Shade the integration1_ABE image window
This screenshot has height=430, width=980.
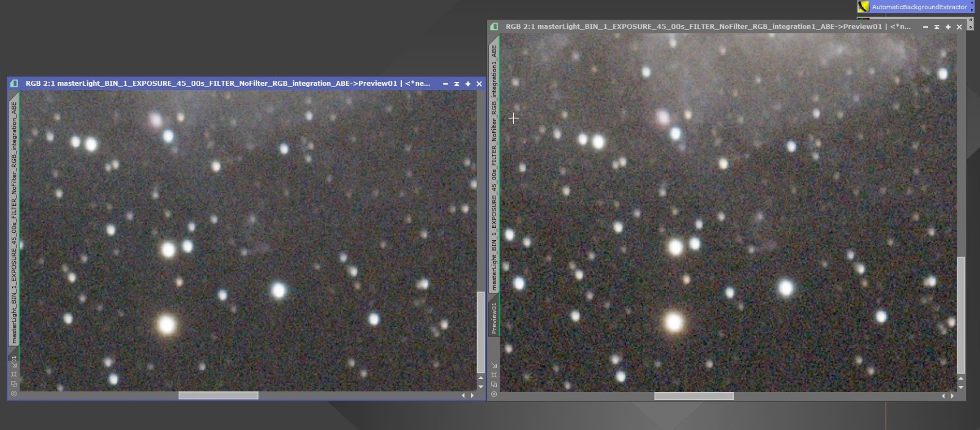(x=937, y=27)
